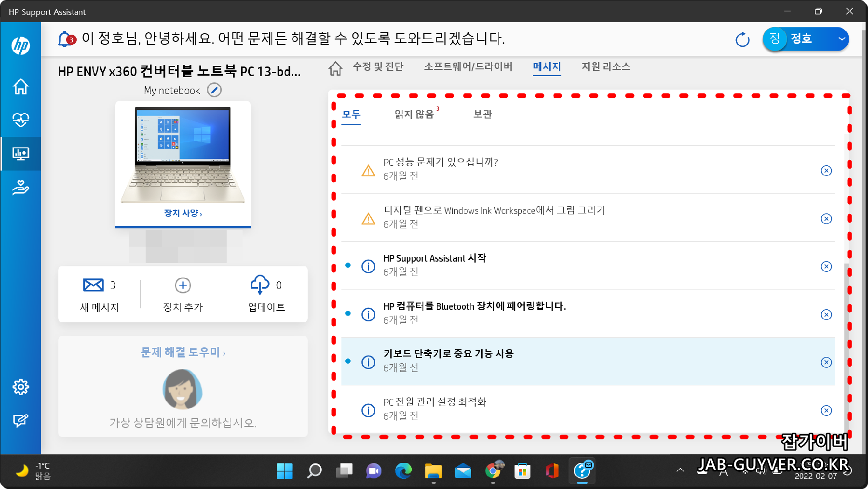The height and width of the screenshot is (489, 868).
Task: Open the Windows Start button on taskbar
Action: click(x=285, y=471)
